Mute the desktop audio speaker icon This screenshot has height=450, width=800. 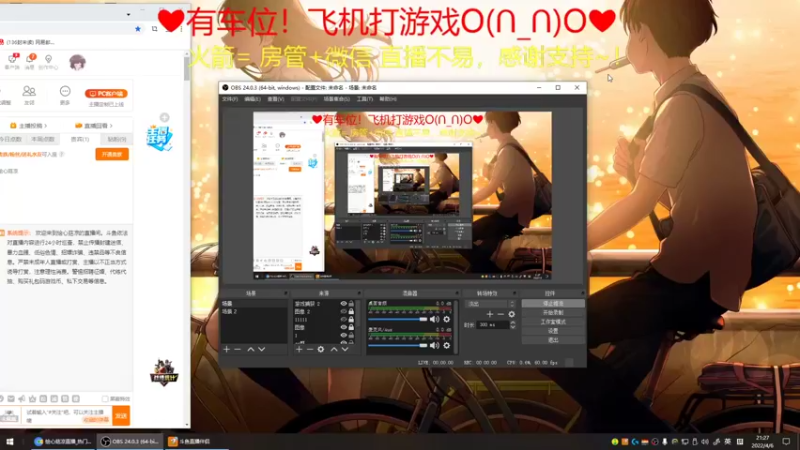[434, 319]
